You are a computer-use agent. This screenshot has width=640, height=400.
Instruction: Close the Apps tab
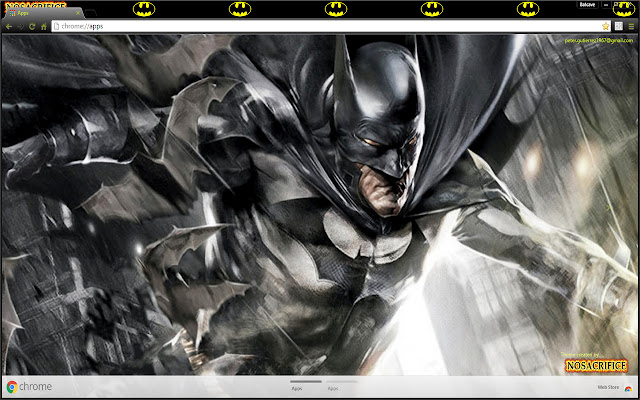tap(78, 13)
